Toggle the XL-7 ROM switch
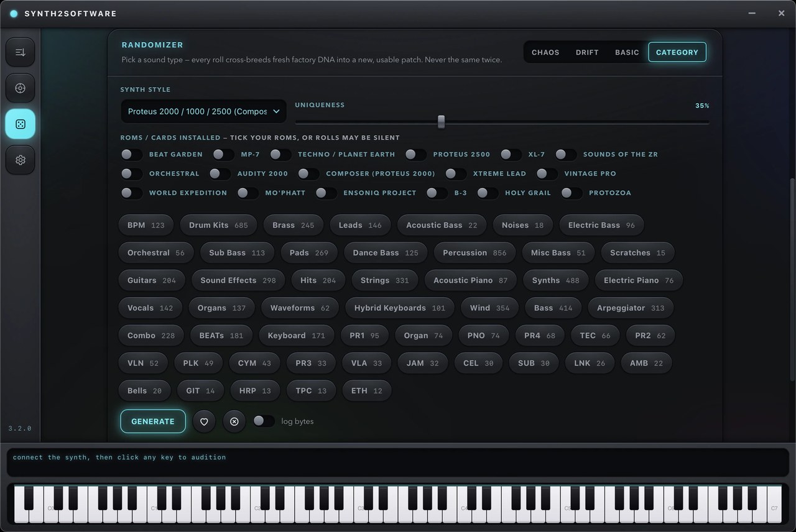 click(511, 154)
